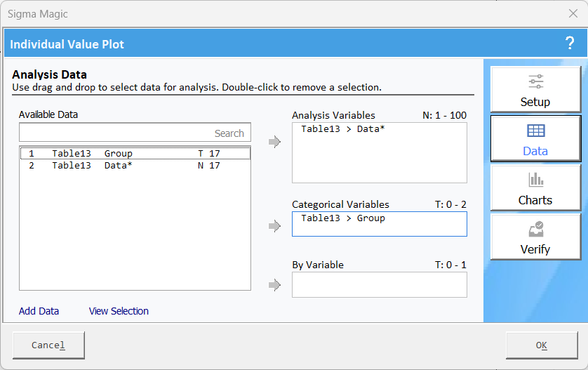Open the Charts tab
This screenshot has width=588, height=370.
535,187
